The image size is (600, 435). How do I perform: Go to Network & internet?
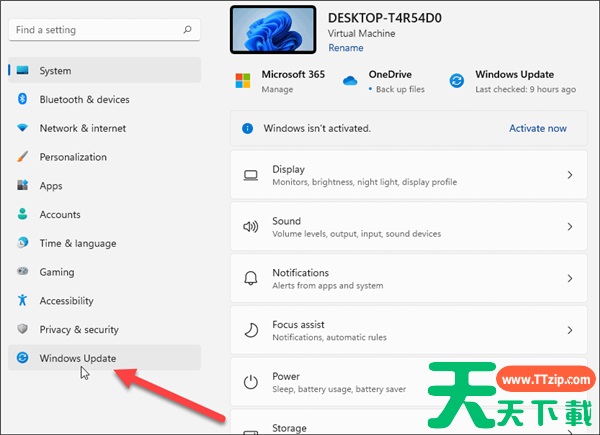(104, 128)
